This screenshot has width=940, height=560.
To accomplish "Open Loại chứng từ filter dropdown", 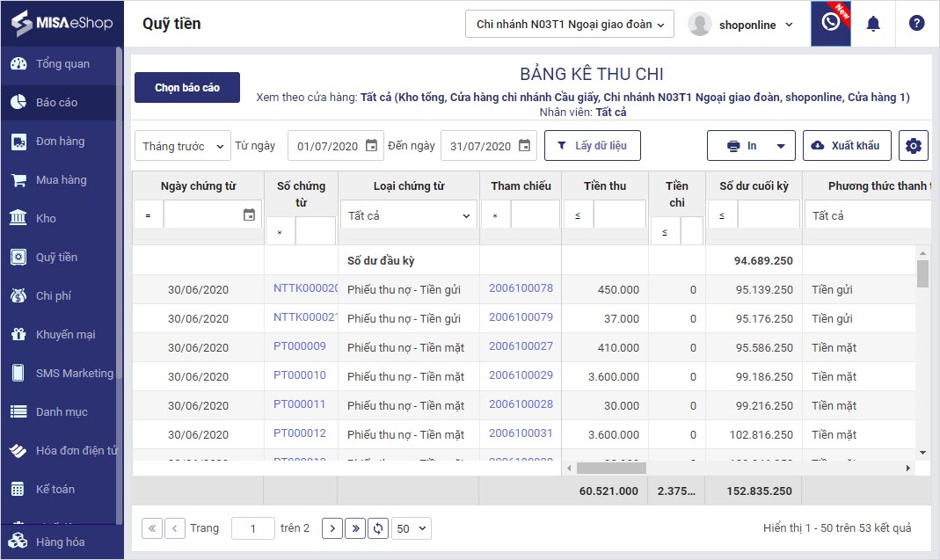I will 409,215.
